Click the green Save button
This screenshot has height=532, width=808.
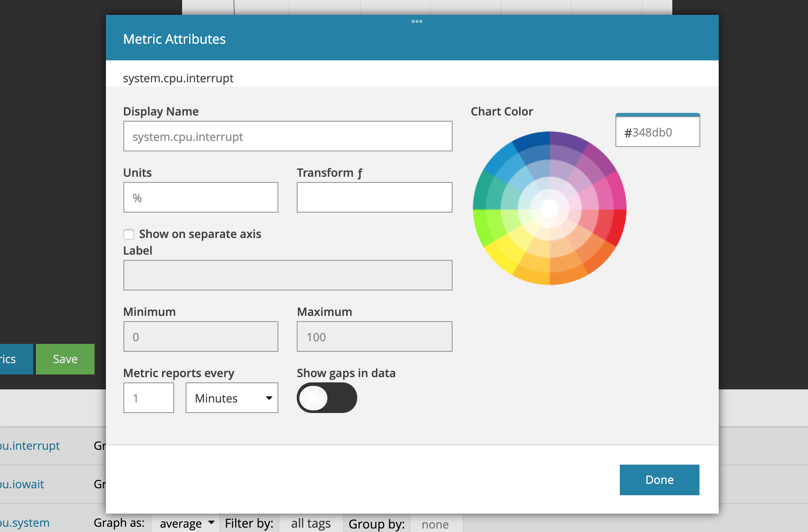tap(65, 359)
